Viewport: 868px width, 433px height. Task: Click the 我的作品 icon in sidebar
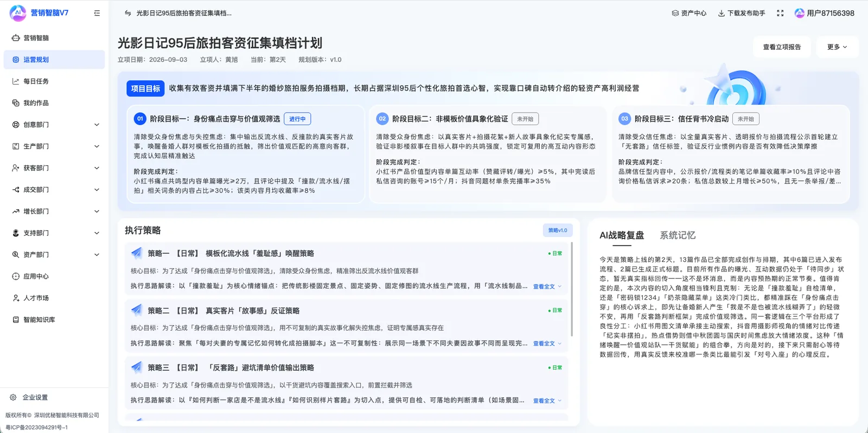coord(16,103)
